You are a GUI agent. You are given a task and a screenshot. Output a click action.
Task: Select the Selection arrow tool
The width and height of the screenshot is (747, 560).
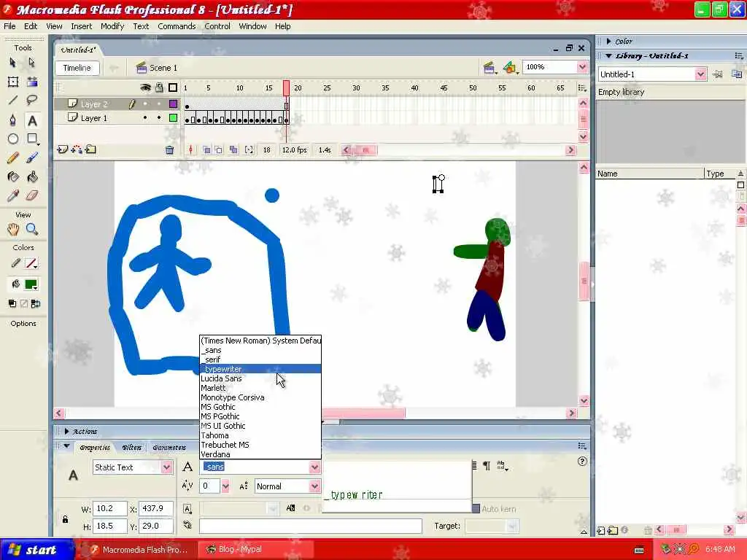point(13,63)
